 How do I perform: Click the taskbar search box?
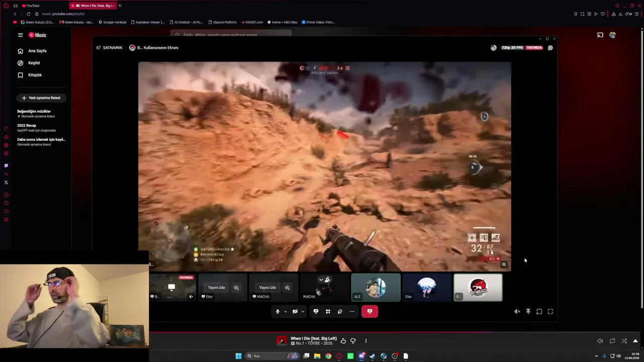273,356
